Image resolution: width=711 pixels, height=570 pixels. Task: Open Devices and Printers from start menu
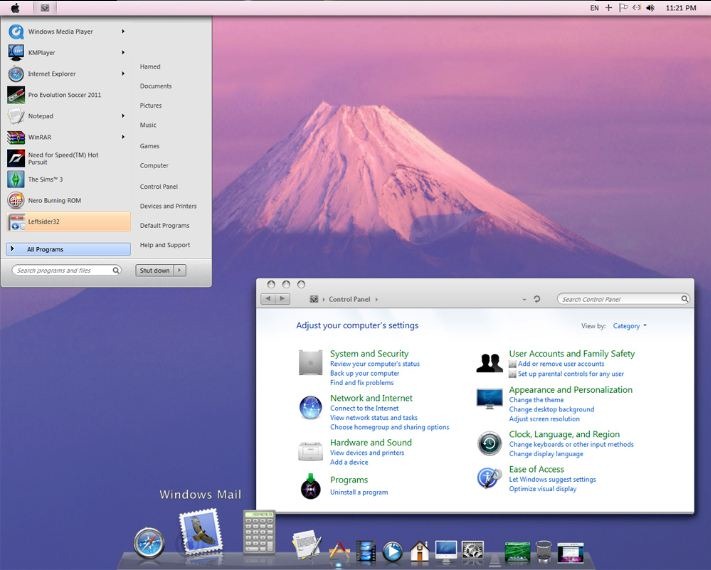coord(168,206)
